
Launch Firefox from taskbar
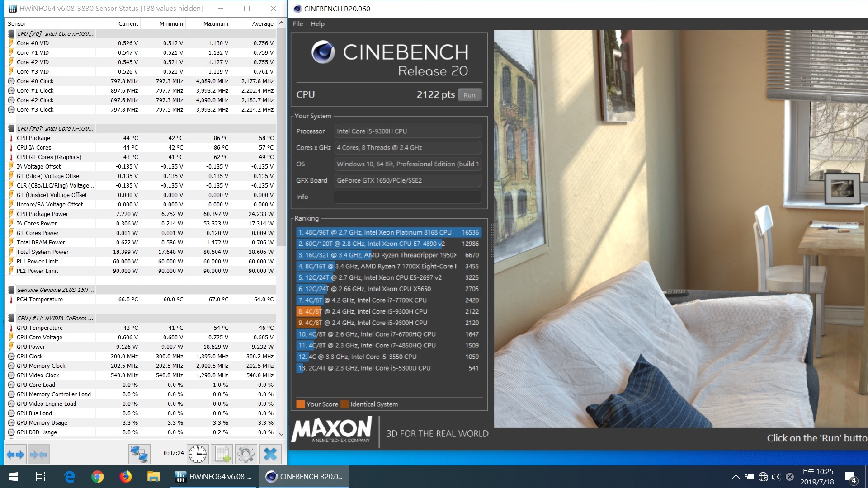click(125, 477)
